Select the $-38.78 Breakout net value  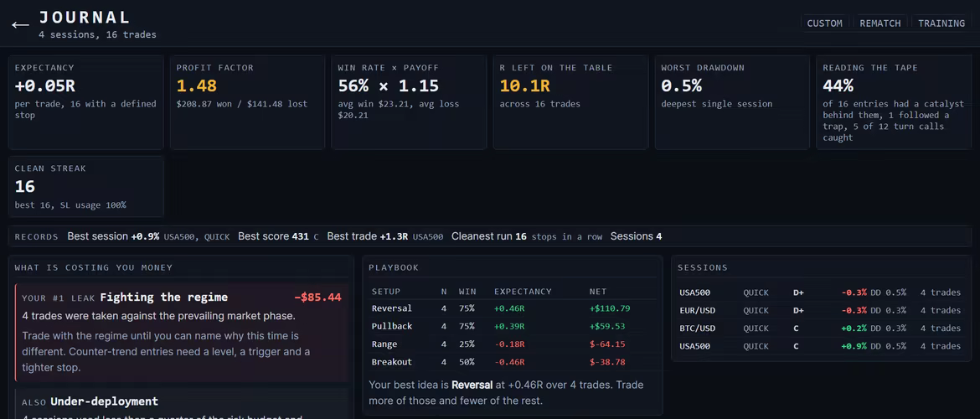click(x=607, y=361)
